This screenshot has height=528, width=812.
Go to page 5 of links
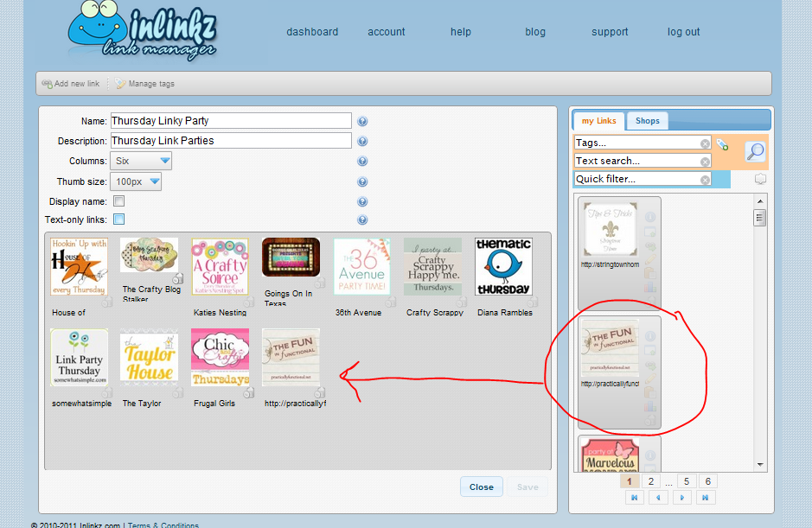[686, 481]
